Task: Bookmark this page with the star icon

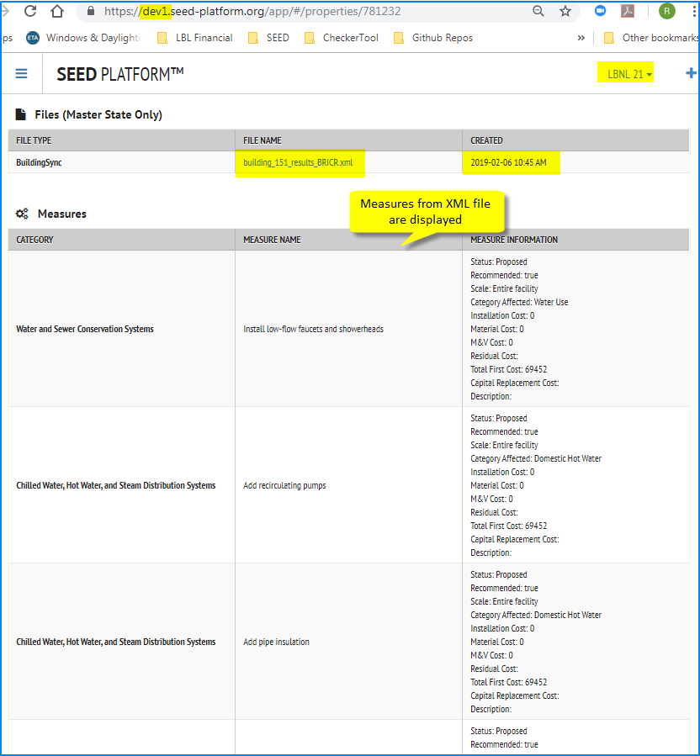Action: click(565, 12)
